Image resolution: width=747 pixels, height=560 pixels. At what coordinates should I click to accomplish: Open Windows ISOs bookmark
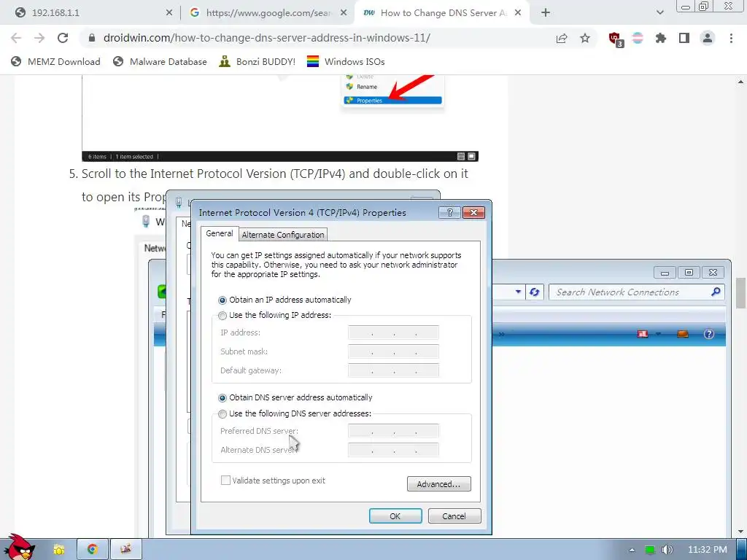click(x=346, y=61)
